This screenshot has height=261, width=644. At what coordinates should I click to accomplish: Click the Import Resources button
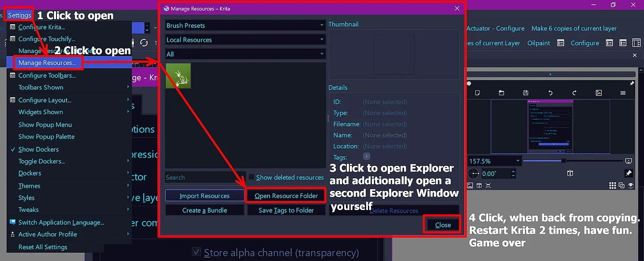(x=204, y=196)
